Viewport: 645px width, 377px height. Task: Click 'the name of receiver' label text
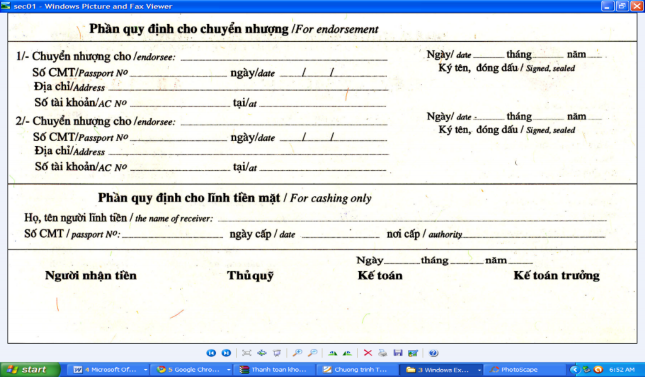pos(174,219)
